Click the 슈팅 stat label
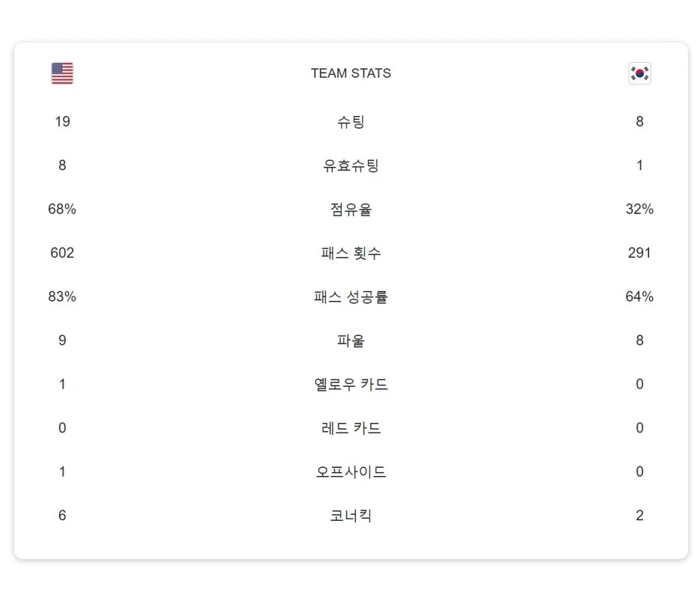This screenshot has width=700, height=604. pyautogui.click(x=351, y=121)
